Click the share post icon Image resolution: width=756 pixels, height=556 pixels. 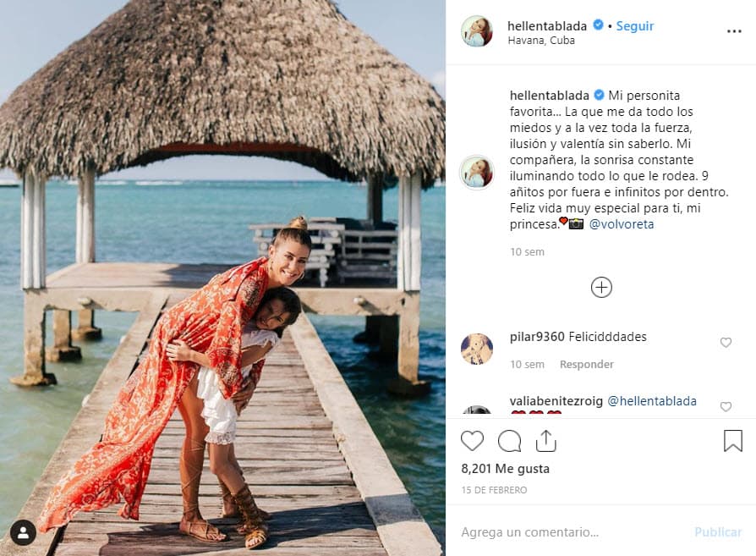[545, 441]
